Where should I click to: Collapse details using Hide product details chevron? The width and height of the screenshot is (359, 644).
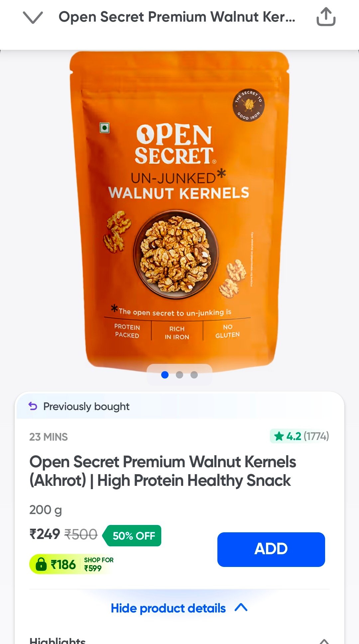(x=241, y=607)
